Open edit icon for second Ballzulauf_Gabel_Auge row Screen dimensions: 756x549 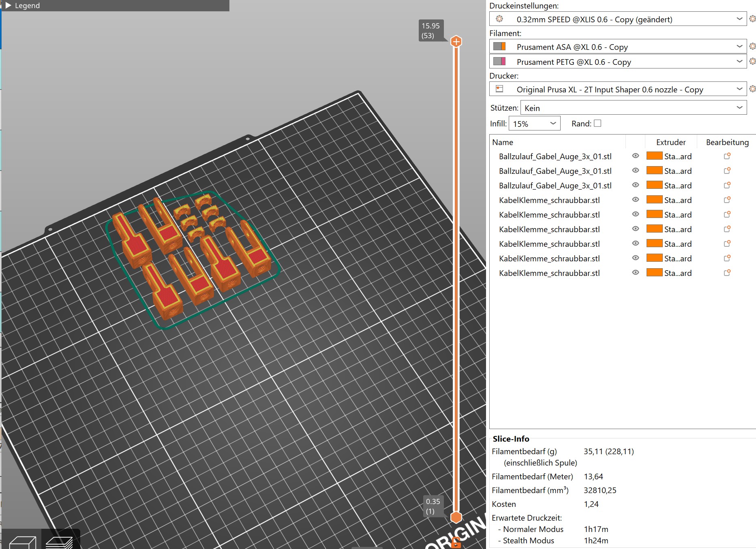727,171
